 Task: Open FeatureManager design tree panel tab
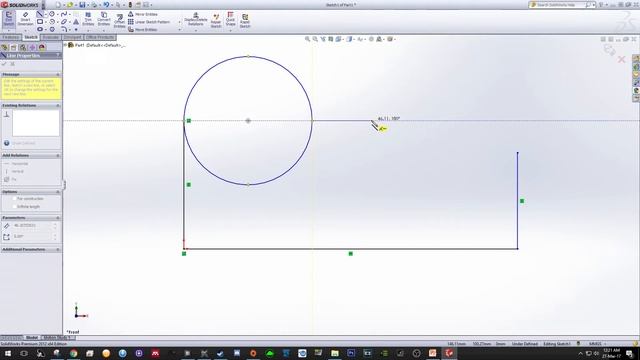click(4, 47)
